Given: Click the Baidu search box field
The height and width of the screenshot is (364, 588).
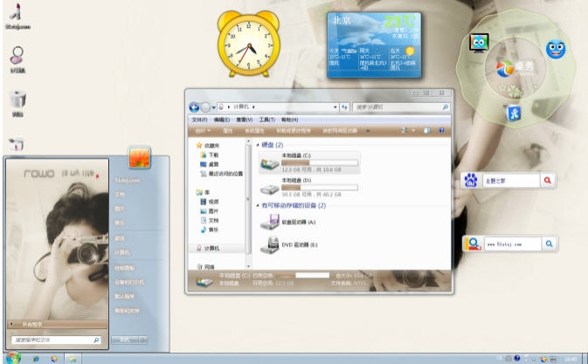Looking at the screenshot, I should pos(511,181).
